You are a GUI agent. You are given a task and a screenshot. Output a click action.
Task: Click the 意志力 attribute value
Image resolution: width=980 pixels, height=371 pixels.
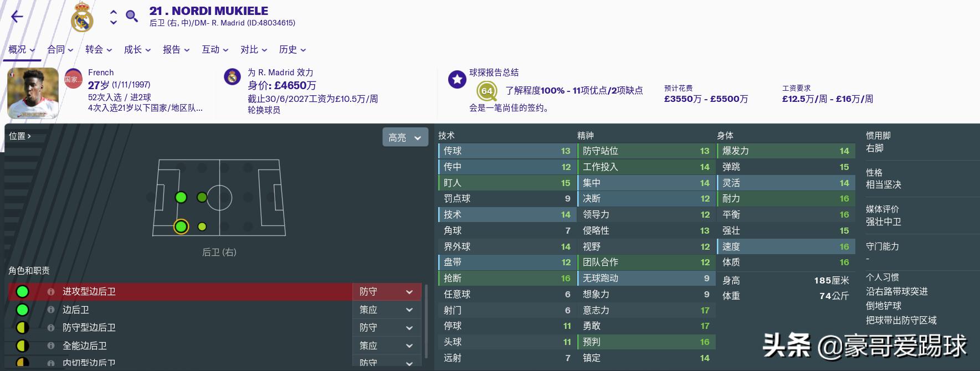click(x=705, y=310)
